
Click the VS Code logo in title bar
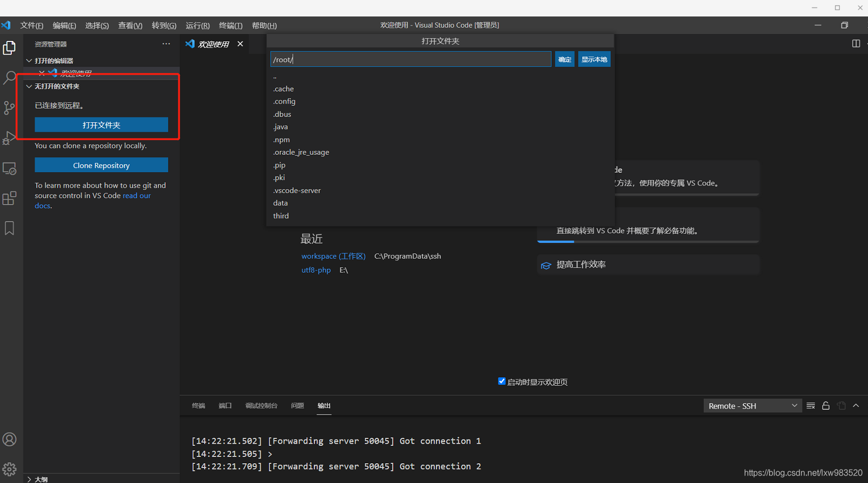pyautogui.click(x=6, y=25)
